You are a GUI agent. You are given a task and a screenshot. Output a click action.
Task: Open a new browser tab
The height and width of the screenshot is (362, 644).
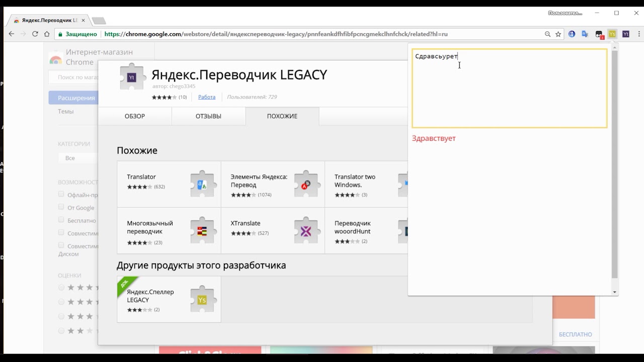[x=99, y=21]
